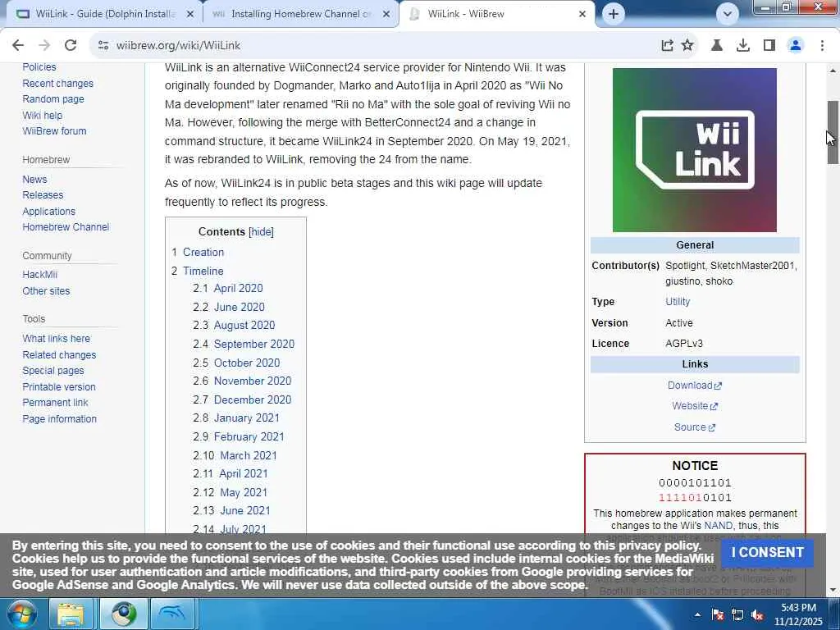Open the taskbar clock and date

[x=798, y=614]
